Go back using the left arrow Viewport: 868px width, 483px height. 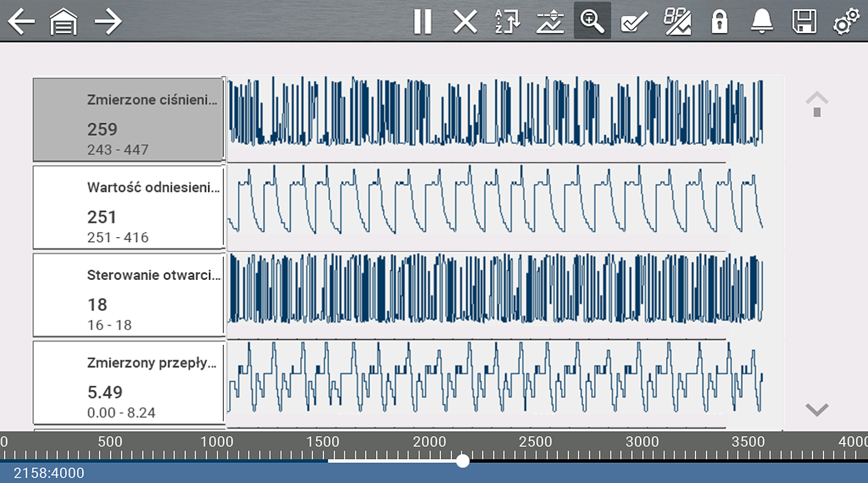(x=21, y=22)
